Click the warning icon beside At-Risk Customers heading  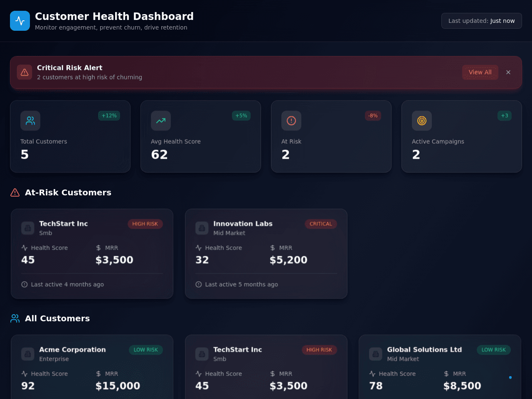pyautogui.click(x=15, y=192)
